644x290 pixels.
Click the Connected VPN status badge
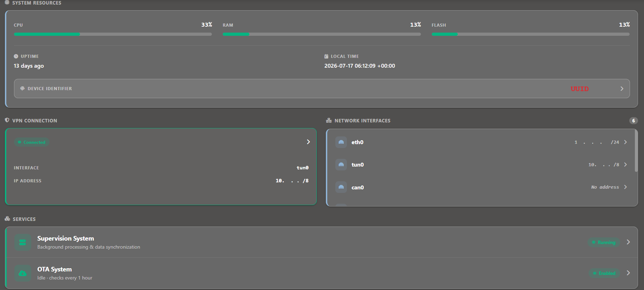(x=32, y=142)
